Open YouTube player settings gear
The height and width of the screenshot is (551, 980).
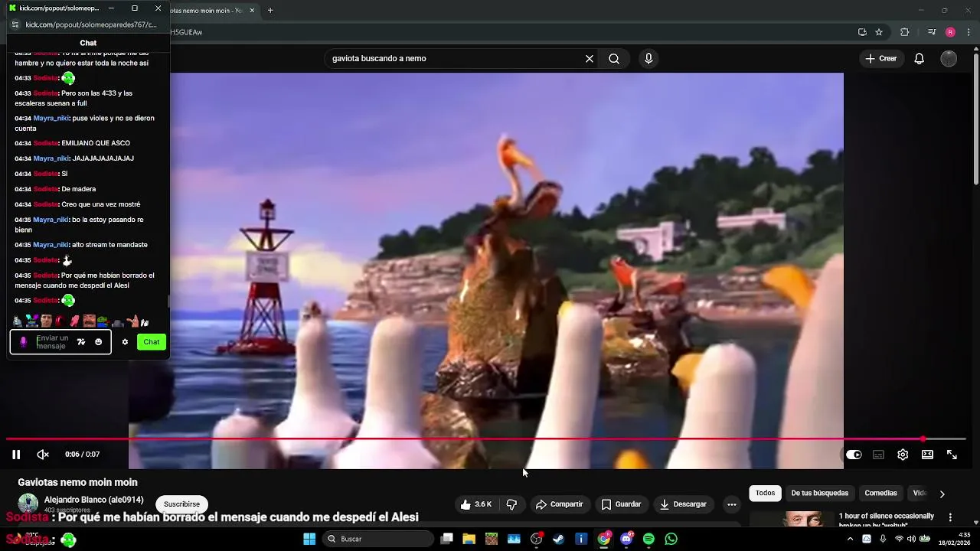click(903, 455)
